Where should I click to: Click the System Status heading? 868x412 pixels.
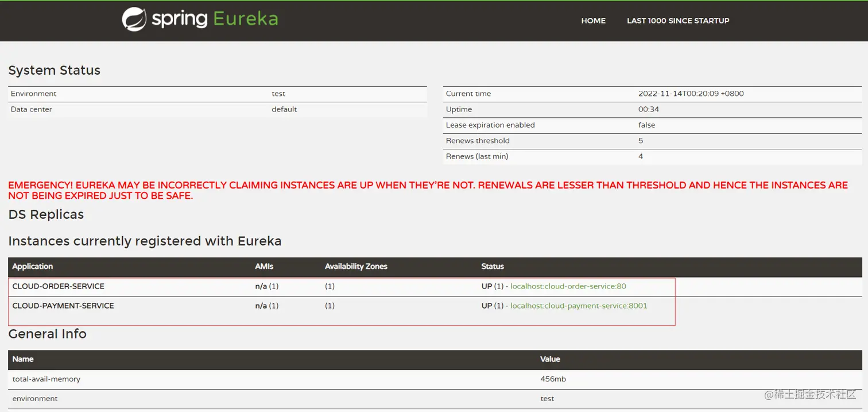click(x=55, y=70)
